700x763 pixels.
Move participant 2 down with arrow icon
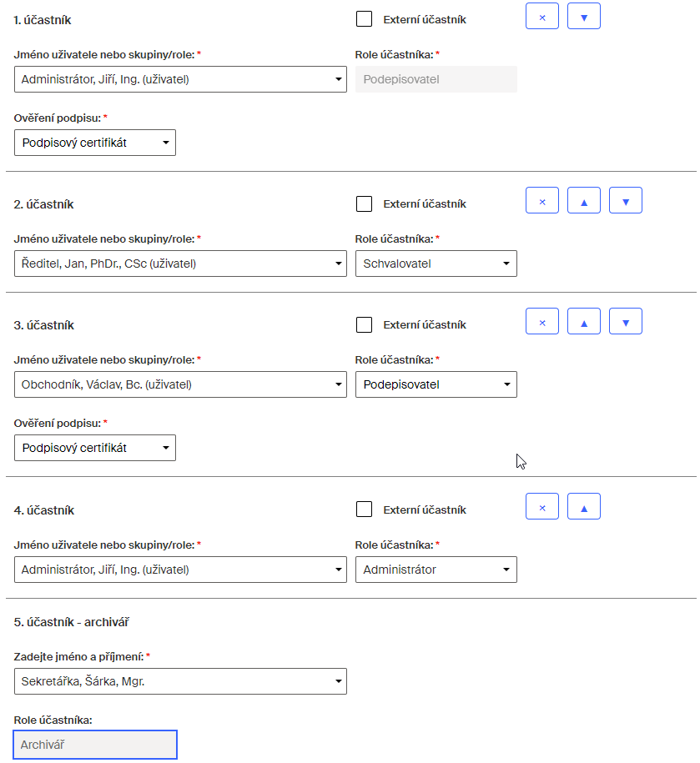(x=626, y=200)
